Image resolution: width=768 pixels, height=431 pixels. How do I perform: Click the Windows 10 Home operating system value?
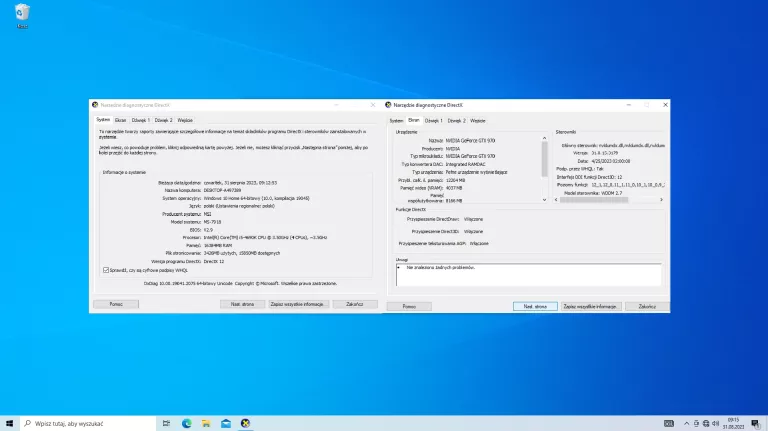click(257, 198)
